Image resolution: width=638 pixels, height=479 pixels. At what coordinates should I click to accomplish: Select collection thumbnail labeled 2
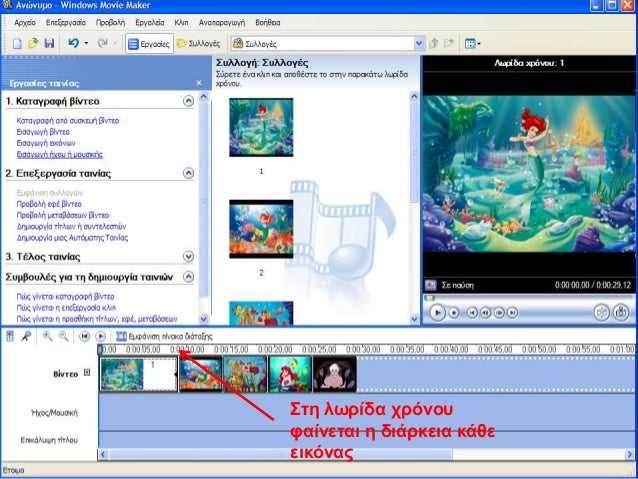point(261,229)
